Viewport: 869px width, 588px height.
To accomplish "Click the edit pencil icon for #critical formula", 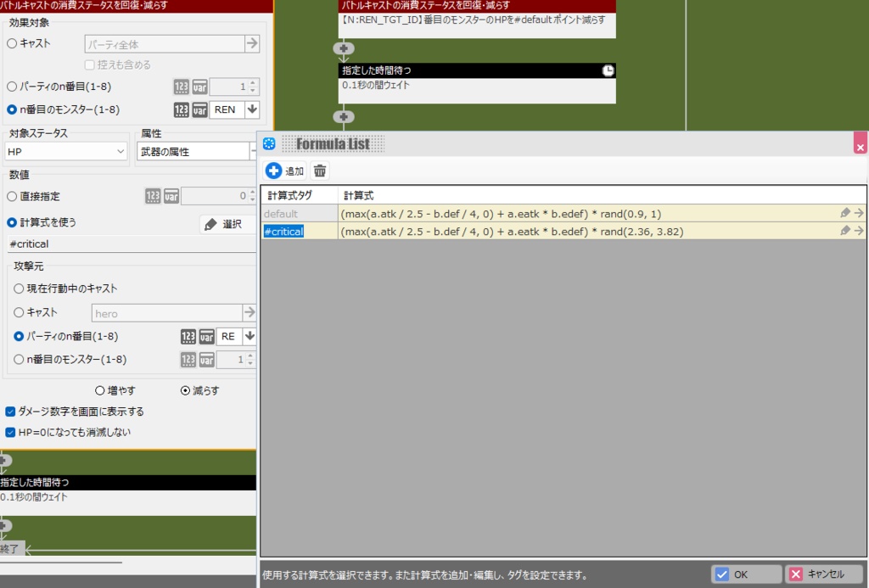I will pyautogui.click(x=845, y=231).
